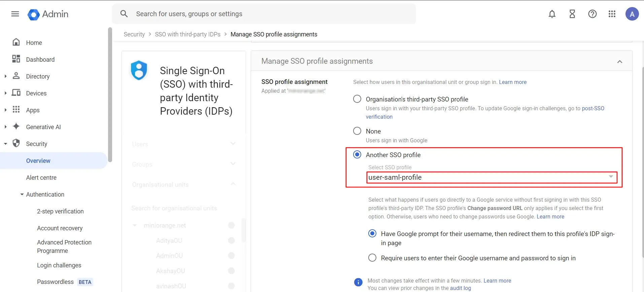
Task: Expand the Users section chevron
Action: (x=233, y=143)
